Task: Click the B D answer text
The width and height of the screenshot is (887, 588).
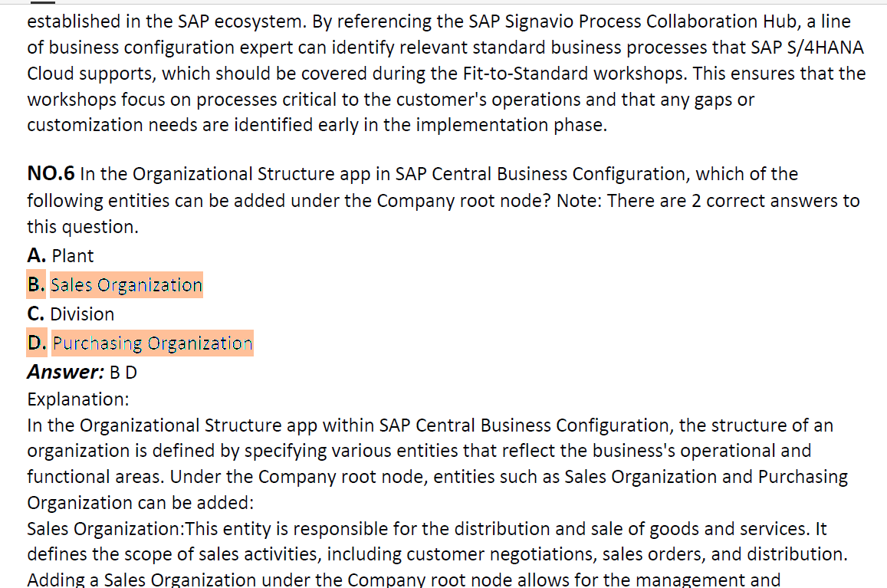Action: click(x=123, y=373)
